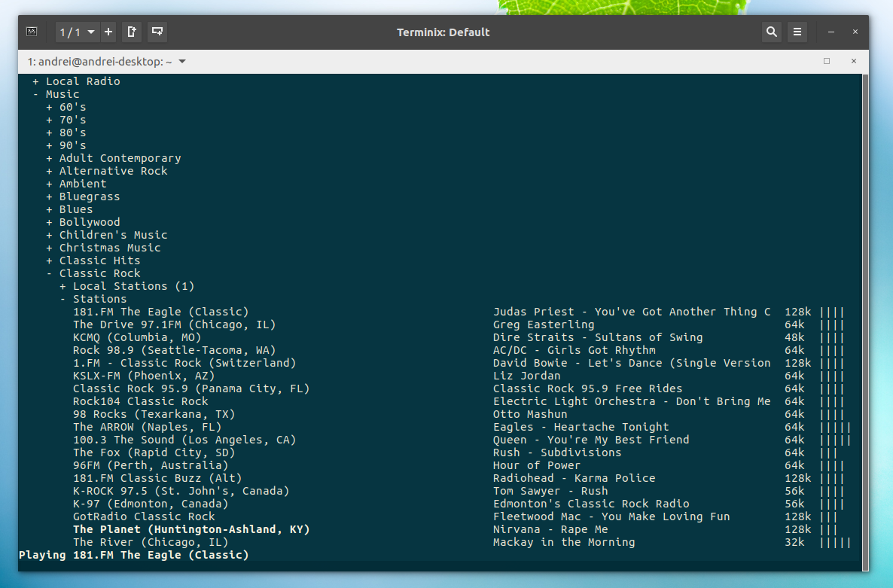Image resolution: width=893 pixels, height=588 pixels.
Task: Maximize the terminal pane
Action: click(x=827, y=61)
